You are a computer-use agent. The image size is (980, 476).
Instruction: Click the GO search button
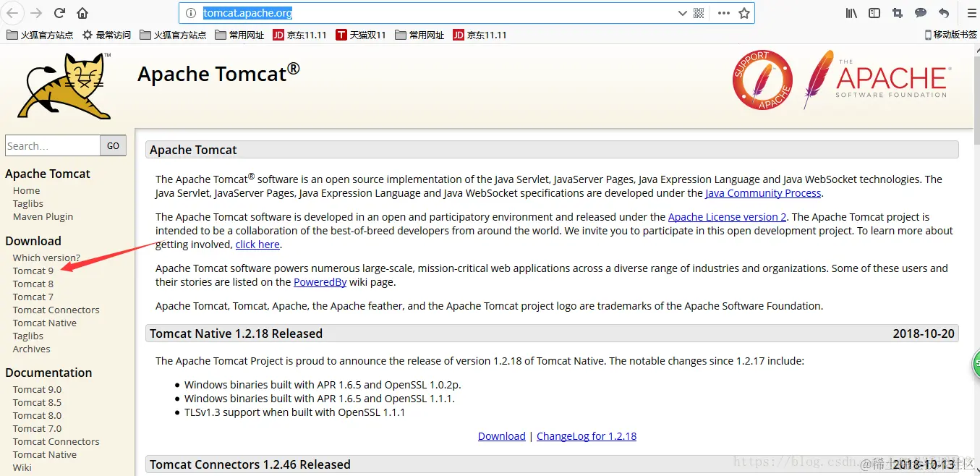click(114, 145)
